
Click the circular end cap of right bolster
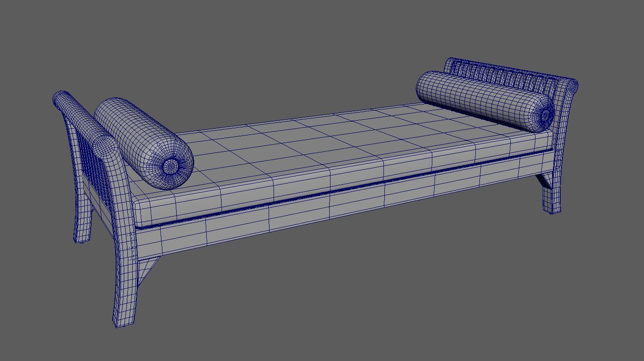point(545,115)
